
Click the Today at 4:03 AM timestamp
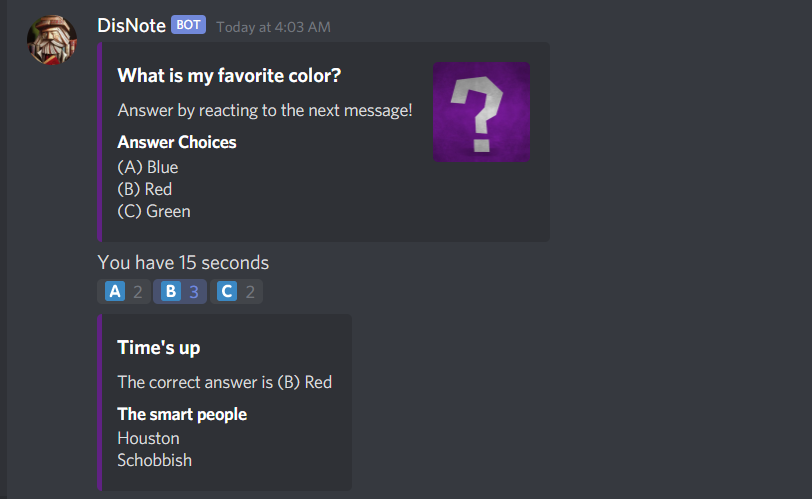273,27
